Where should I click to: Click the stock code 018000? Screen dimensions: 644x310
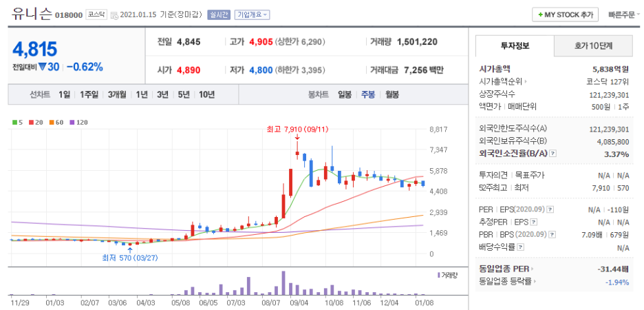pos(69,15)
